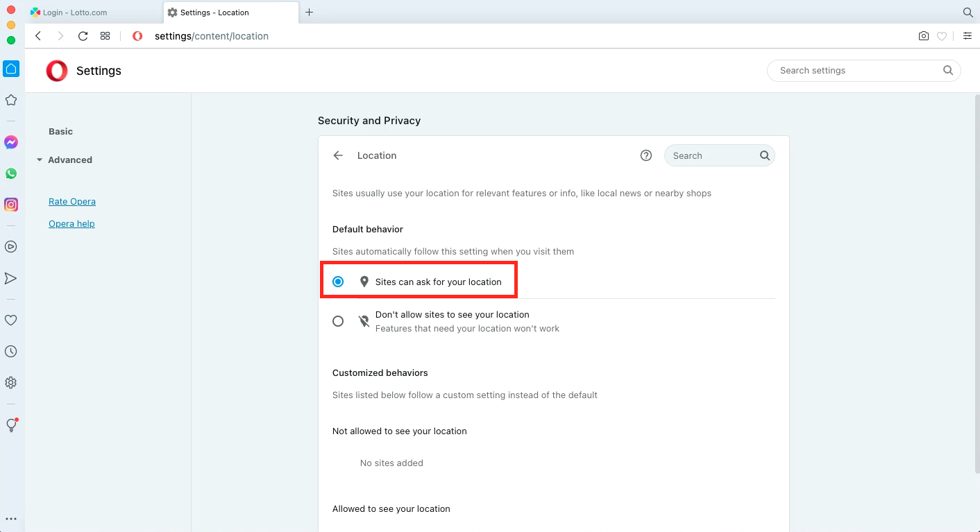980x532 pixels.
Task: Click Security and Privacy heading
Action: tap(369, 121)
